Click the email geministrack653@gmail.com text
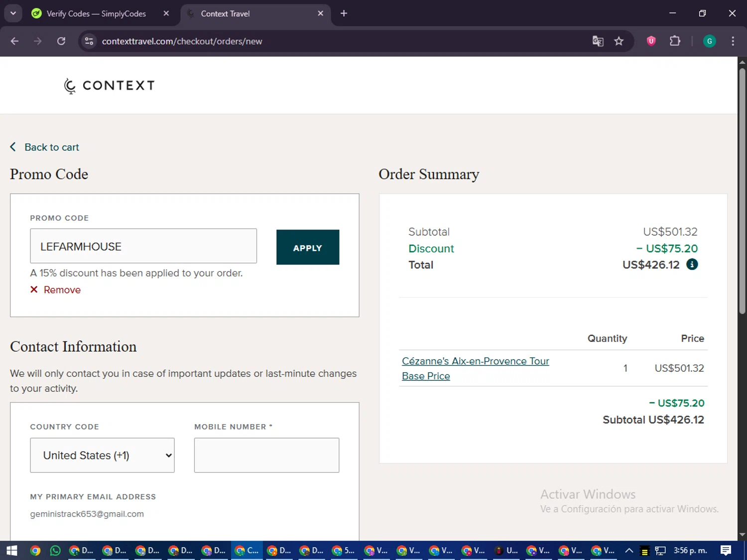Image resolution: width=747 pixels, height=560 pixels. (87, 514)
